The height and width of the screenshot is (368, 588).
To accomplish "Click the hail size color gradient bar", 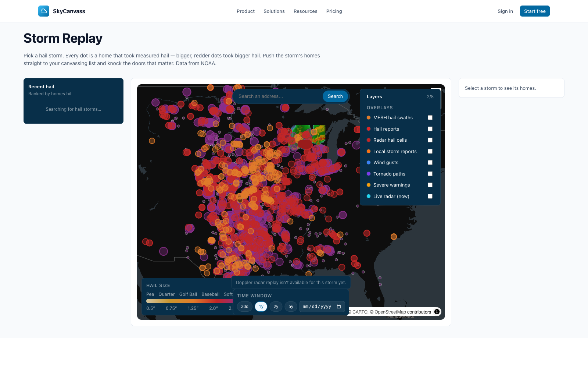I will (x=189, y=301).
